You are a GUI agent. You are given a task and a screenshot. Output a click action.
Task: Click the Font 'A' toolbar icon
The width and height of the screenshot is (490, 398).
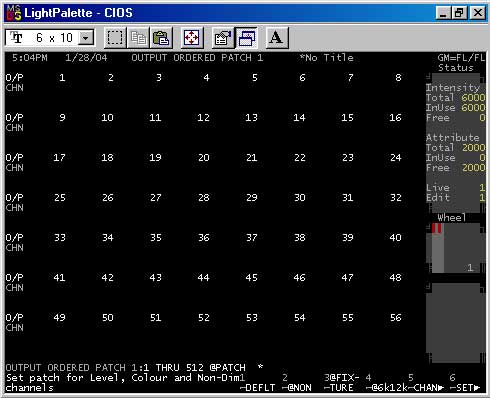tap(277, 38)
